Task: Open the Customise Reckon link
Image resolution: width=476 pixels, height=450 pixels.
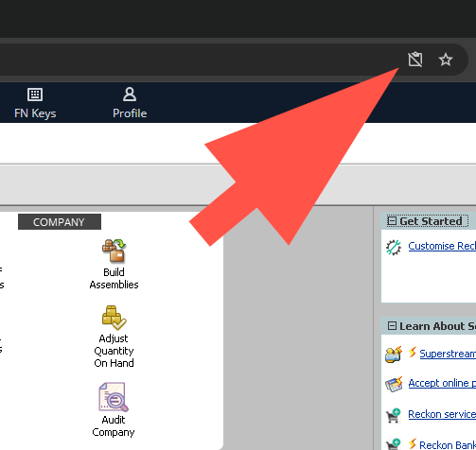Action: pos(442,246)
